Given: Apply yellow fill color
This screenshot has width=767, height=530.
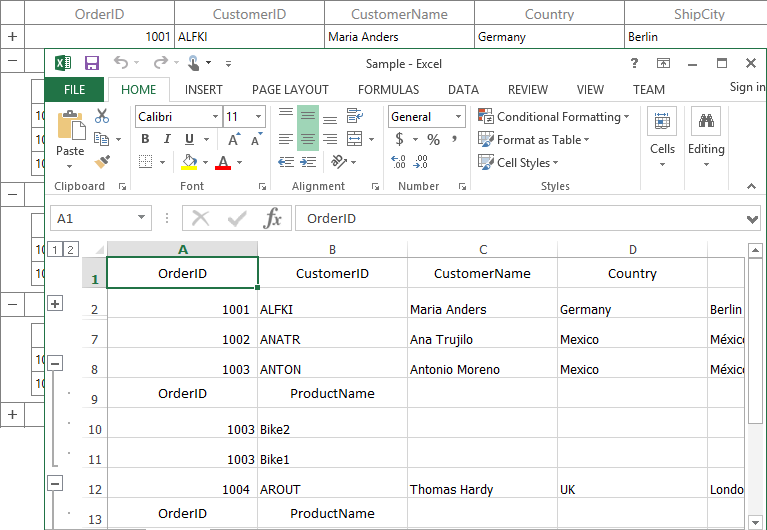Looking at the screenshot, I should pos(189,161).
